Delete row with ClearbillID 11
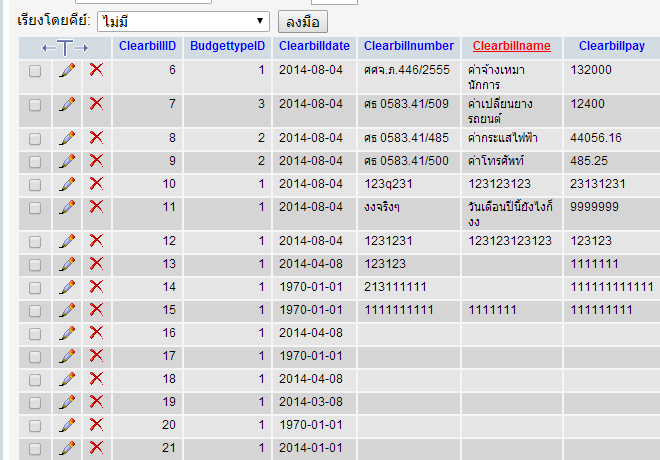Image resolution: width=660 pixels, height=460 pixels. tap(96, 207)
